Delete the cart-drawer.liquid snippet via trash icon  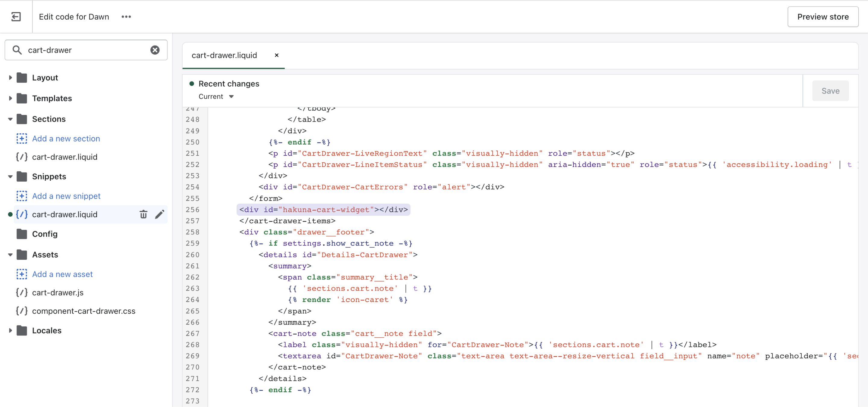coord(143,215)
